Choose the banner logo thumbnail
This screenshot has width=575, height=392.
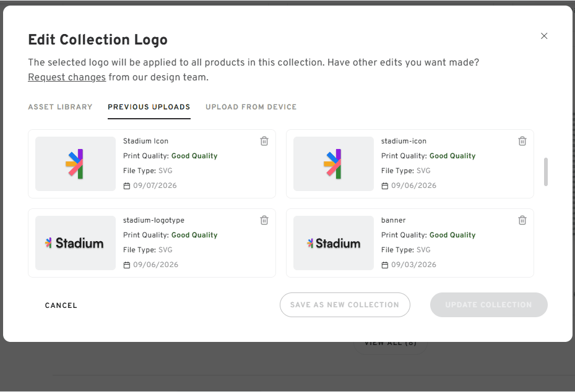334,243
